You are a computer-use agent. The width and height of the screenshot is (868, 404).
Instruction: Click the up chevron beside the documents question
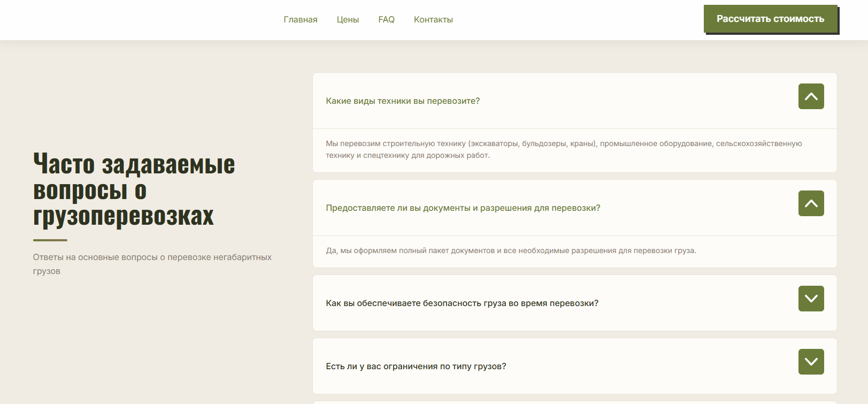point(811,203)
